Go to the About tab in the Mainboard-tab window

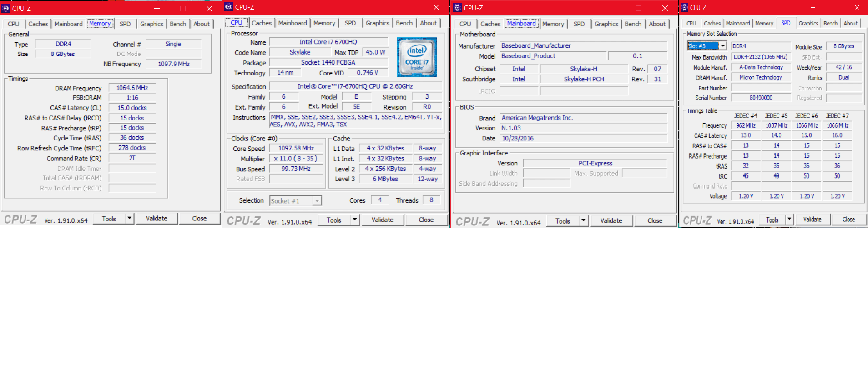(x=657, y=24)
